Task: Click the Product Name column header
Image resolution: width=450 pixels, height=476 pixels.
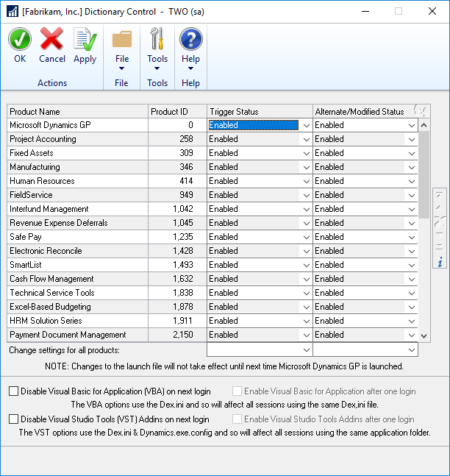Action: 78,111
